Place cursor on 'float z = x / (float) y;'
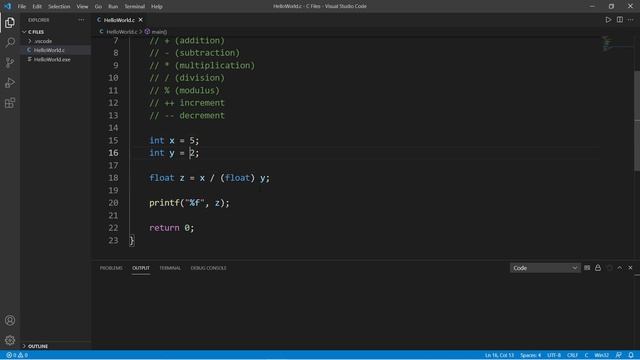 coord(209,178)
